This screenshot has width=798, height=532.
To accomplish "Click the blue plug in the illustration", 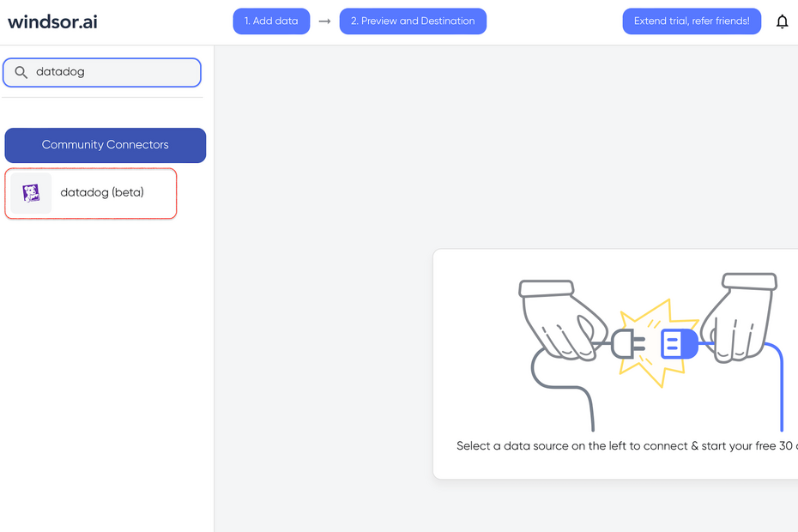I will pos(680,344).
